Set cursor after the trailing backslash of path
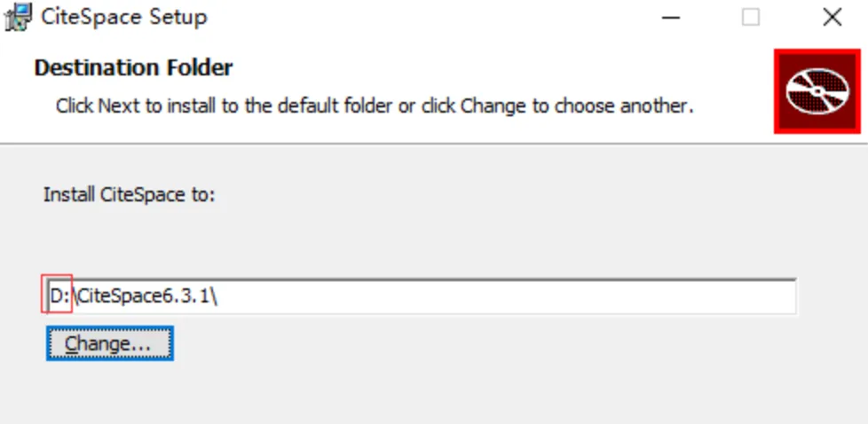 coord(219,296)
